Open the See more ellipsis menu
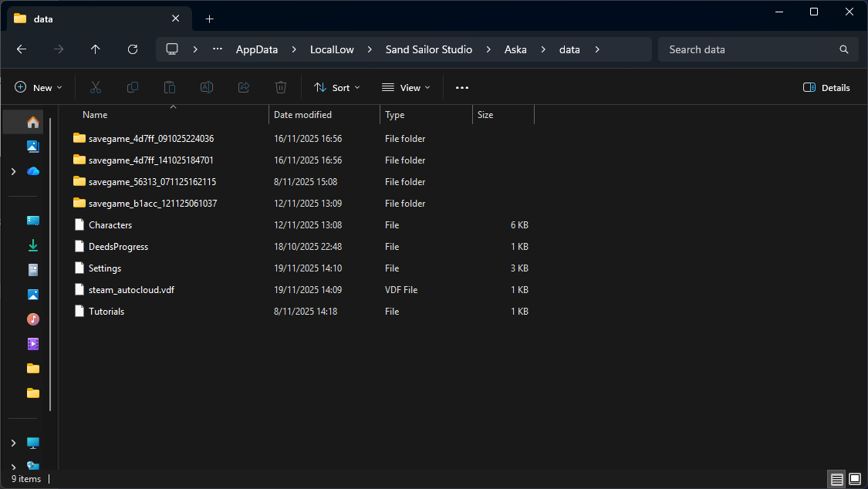The height and width of the screenshot is (489, 868). tap(462, 88)
